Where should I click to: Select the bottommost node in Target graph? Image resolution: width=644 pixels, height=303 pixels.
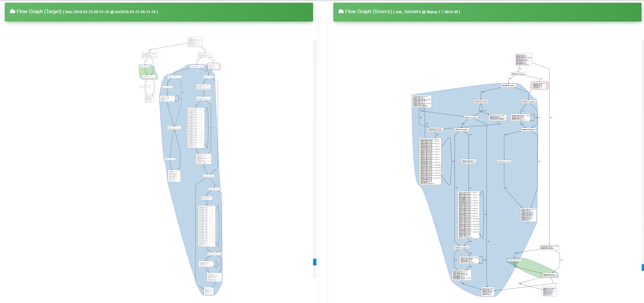click(209, 291)
